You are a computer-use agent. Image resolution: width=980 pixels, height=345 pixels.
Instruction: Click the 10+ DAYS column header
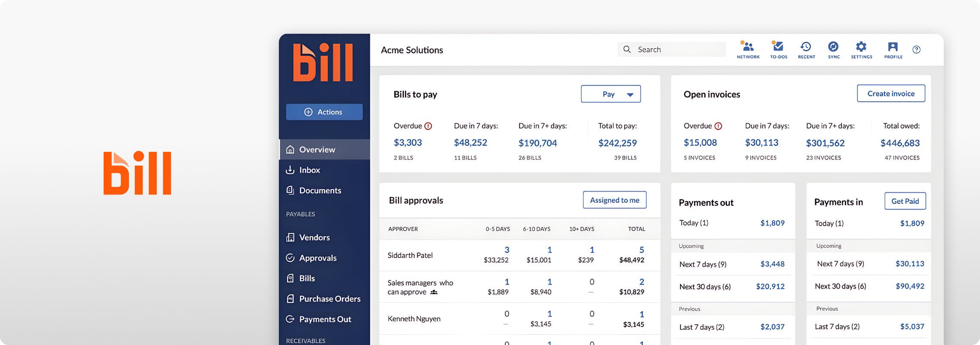[x=582, y=229]
